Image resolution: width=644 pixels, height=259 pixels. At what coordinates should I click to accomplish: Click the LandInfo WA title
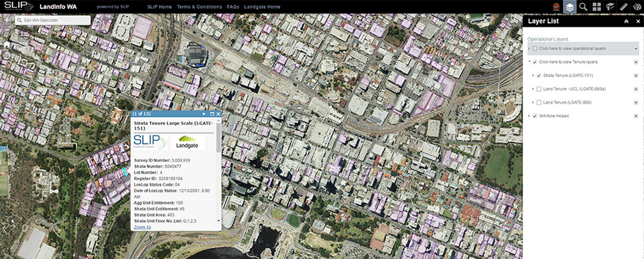[58, 7]
